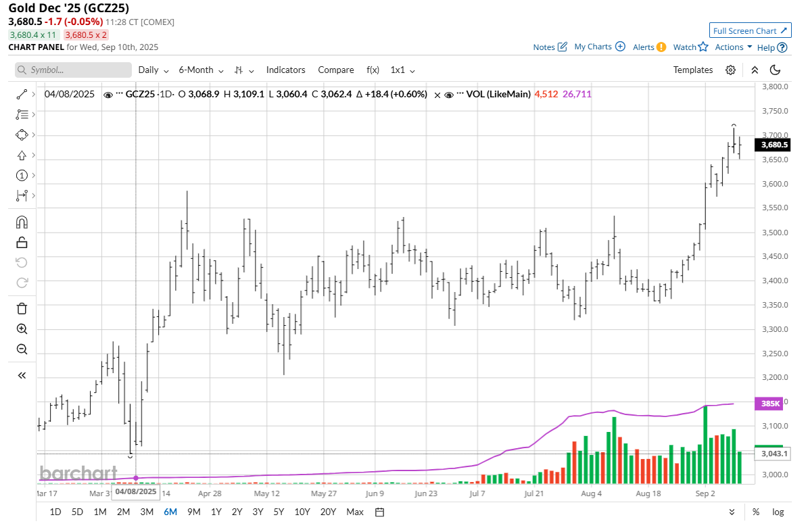Select the trend line drawing tool
The image size is (808, 532).
point(22,94)
